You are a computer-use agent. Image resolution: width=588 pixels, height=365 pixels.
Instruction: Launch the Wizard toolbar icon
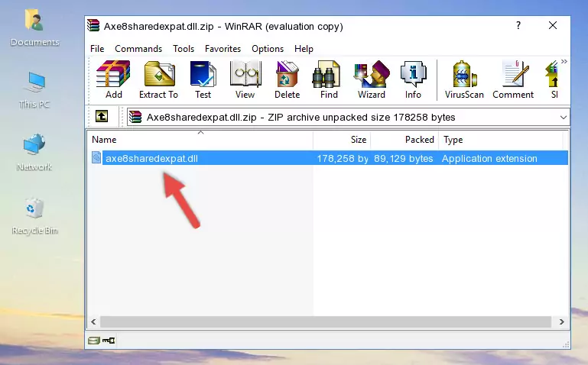372,79
